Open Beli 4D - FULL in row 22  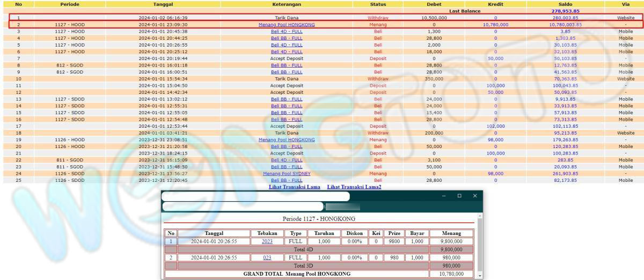[287, 160]
